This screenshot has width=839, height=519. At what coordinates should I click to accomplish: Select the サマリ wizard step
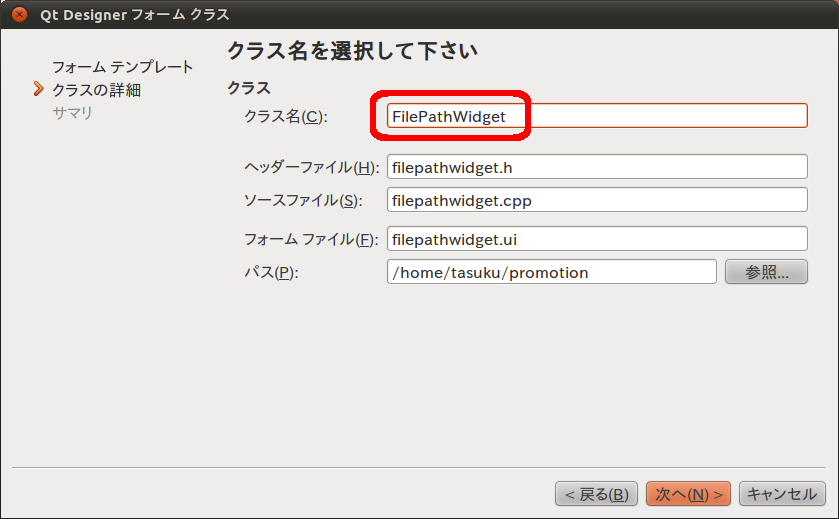point(72,113)
